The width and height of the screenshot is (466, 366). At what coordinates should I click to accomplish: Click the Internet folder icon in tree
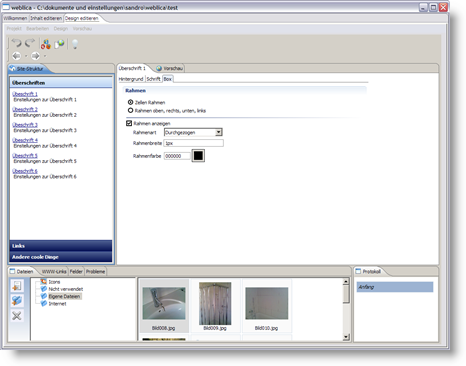tap(43, 304)
